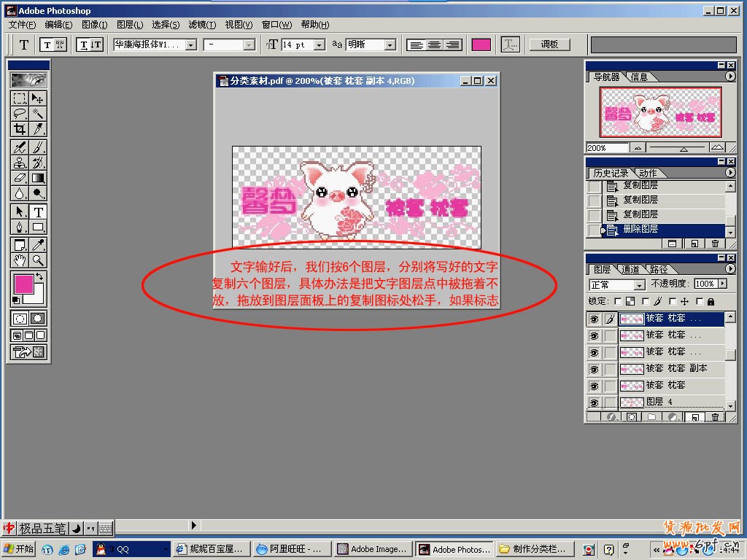Select the History Brush tool
This screenshot has height=560, width=747.
pos(38,163)
